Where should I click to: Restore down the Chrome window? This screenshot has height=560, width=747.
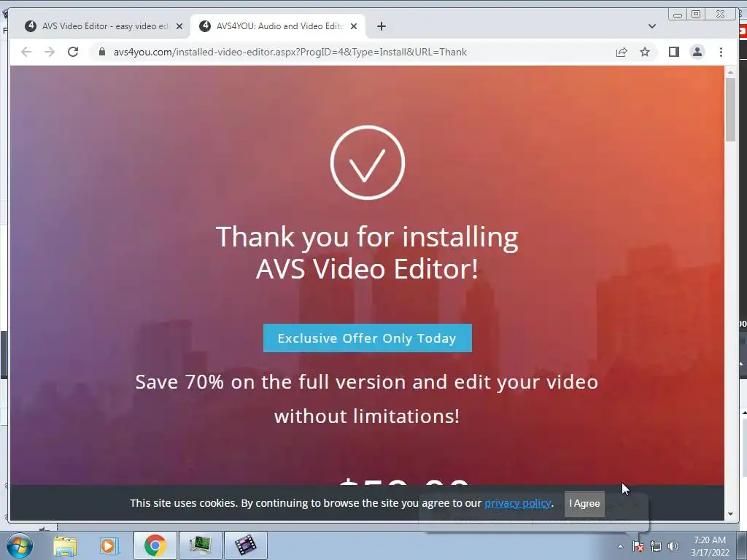tap(695, 15)
